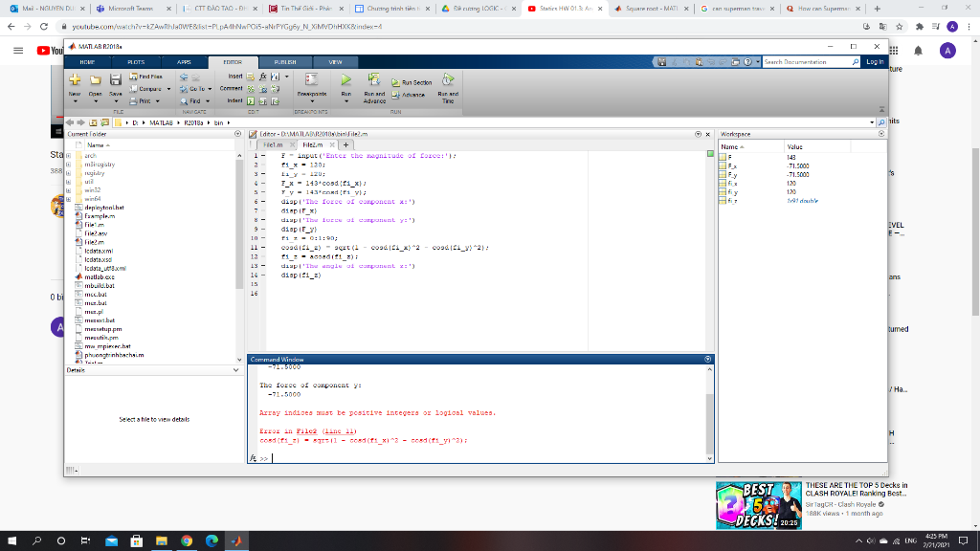The height and width of the screenshot is (551, 980).
Task: Click the MATLAB segment in the address path
Action: pyautogui.click(x=161, y=122)
